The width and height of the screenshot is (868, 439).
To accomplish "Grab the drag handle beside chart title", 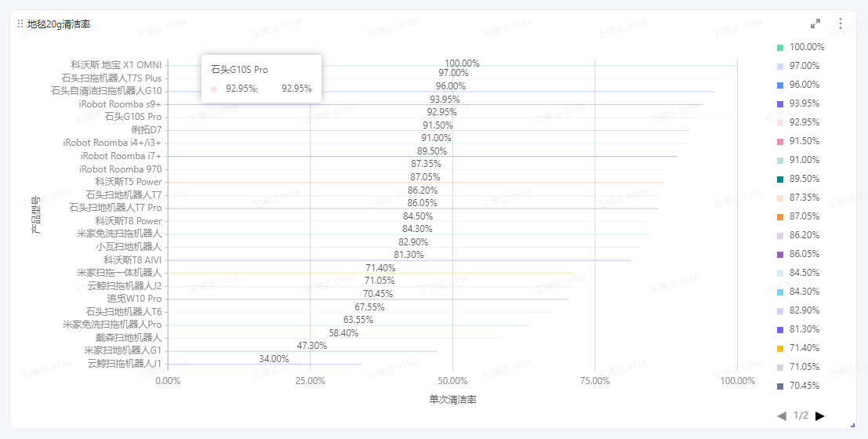I will pyautogui.click(x=20, y=24).
